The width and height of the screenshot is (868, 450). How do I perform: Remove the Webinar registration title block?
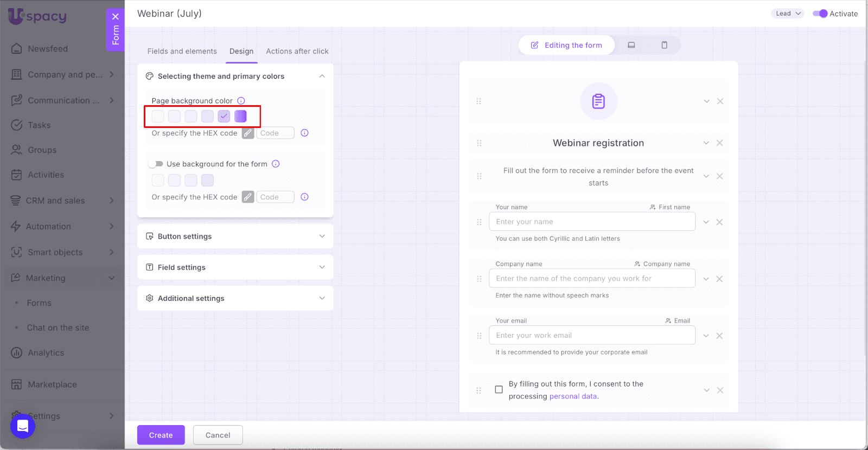click(719, 143)
